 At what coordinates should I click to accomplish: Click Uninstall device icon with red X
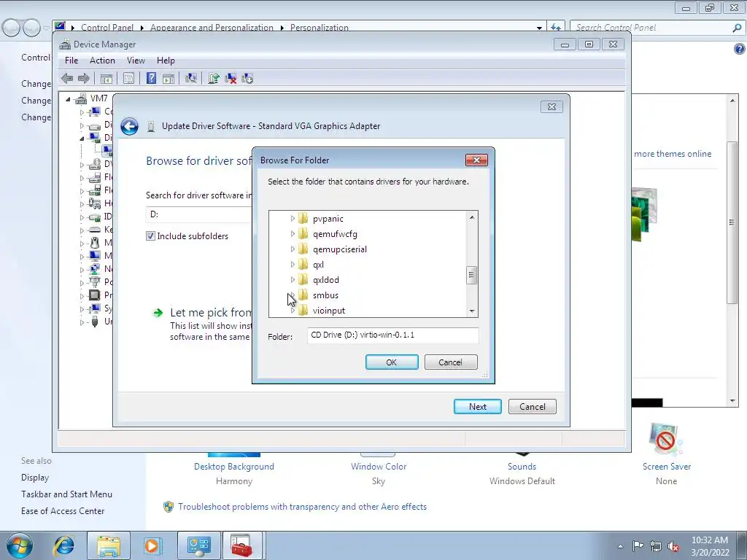click(x=231, y=79)
